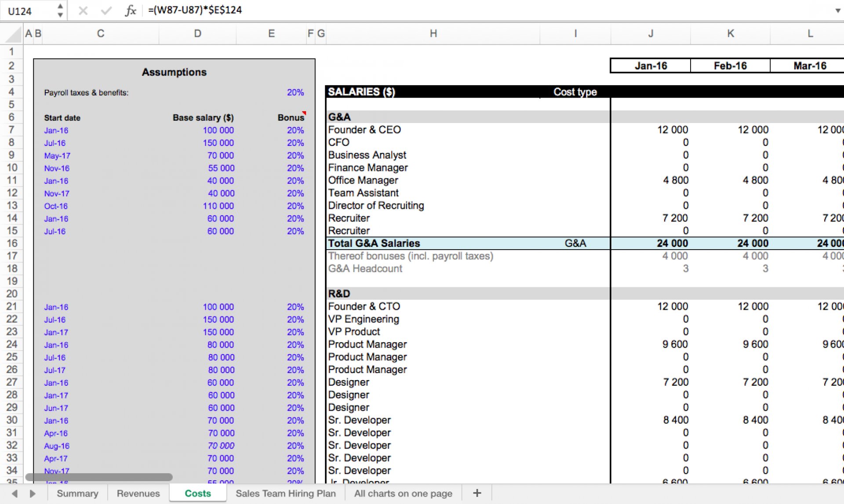Open the All charts on one page tab
This screenshot has width=844, height=504.
(403, 493)
